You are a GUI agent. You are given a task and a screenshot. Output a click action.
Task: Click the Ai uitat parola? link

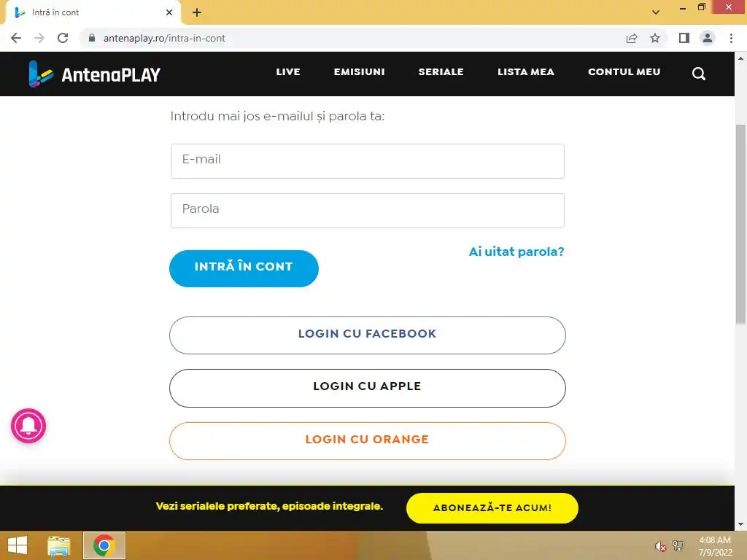(x=516, y=252)
